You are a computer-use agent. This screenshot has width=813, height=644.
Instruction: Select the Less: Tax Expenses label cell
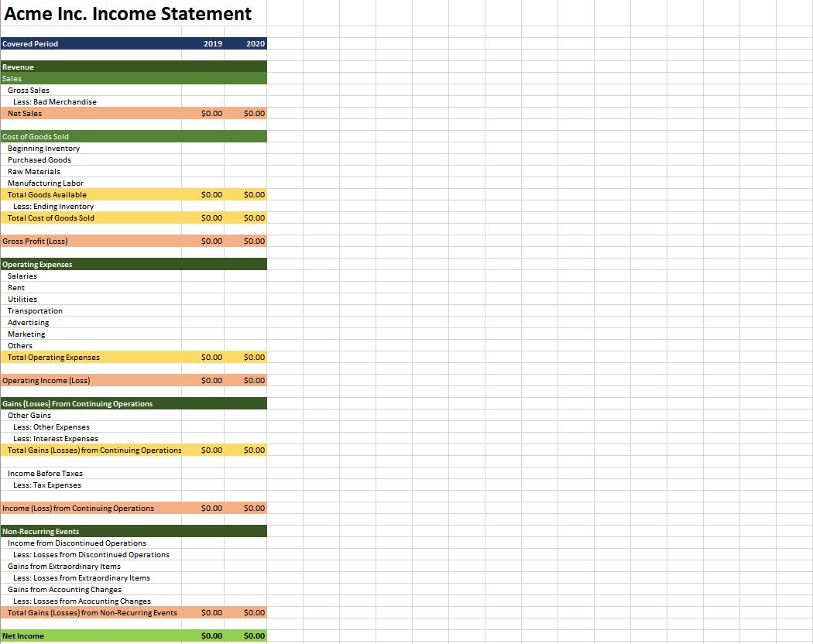click(47, 485)
